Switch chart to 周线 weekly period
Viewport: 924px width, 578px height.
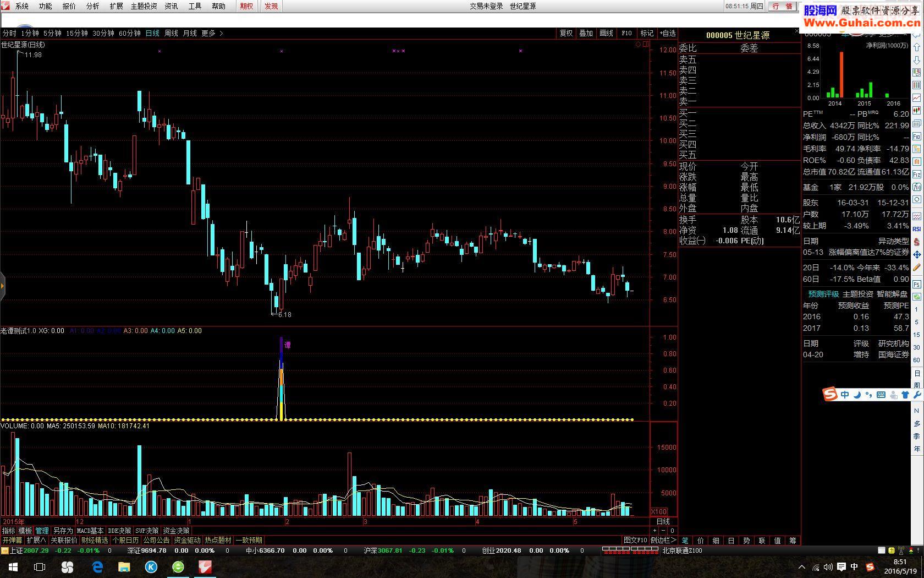tap(171, 34)
